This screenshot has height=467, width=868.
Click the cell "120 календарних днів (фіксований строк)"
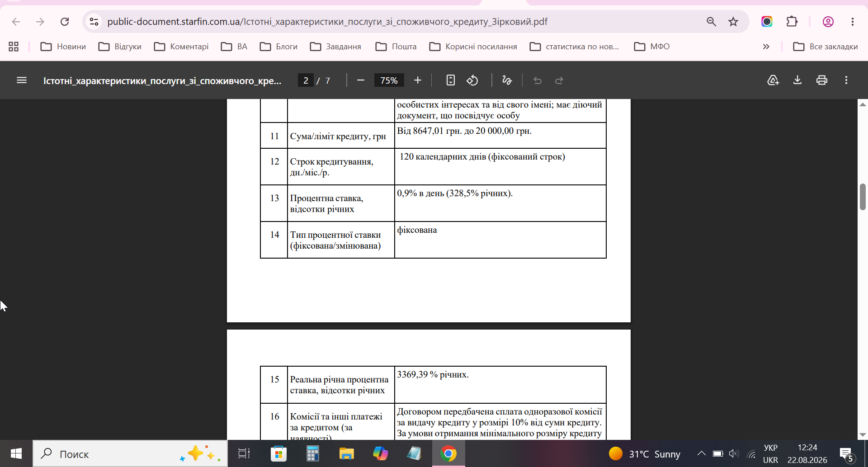click(500, 166)
